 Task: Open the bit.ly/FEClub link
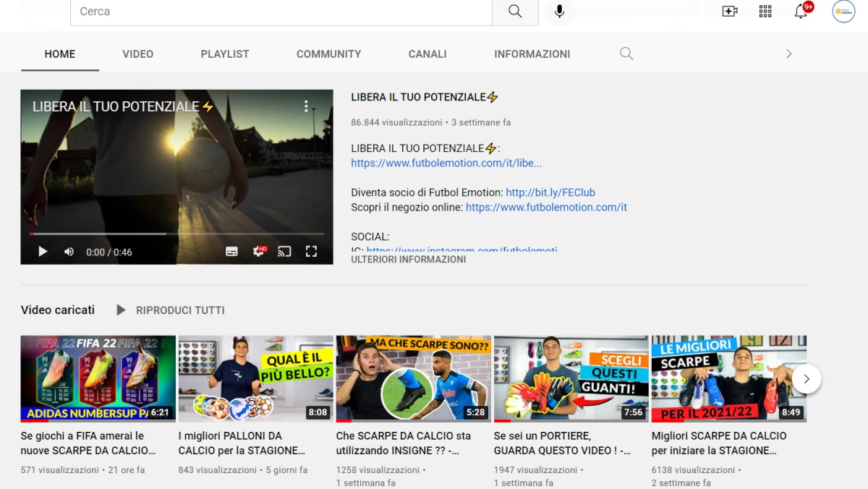550,192
